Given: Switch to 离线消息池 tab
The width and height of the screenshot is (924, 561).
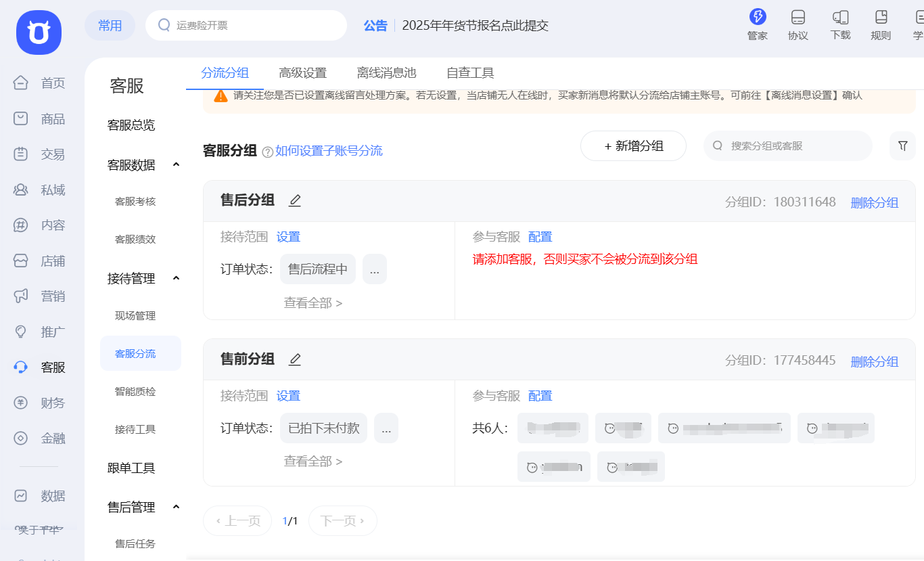Looking at the screenshot, I should click(x=387, y=73).
